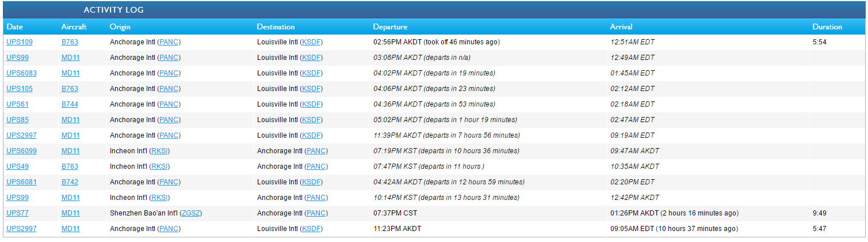Open KSDF destination link for UPS109
The image size is (868, 242).
[312, 42]
